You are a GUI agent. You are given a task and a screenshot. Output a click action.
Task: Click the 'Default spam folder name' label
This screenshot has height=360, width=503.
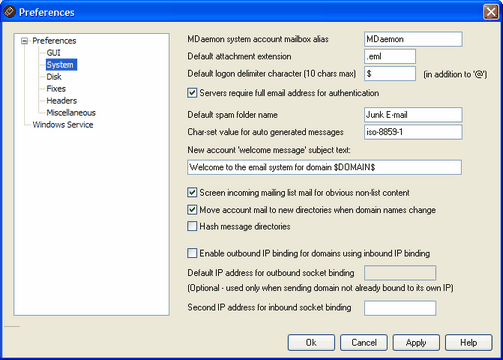coord(233,115)
